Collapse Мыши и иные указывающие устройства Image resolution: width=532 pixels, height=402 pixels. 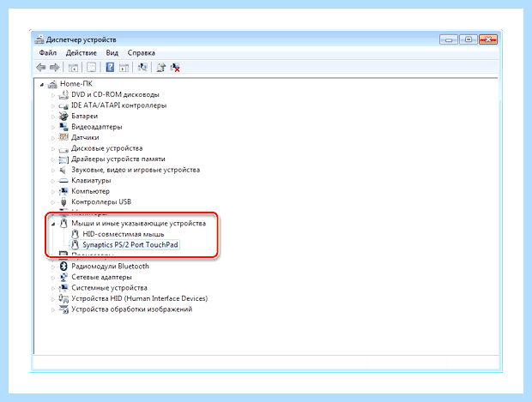click(x=53, y=224)
